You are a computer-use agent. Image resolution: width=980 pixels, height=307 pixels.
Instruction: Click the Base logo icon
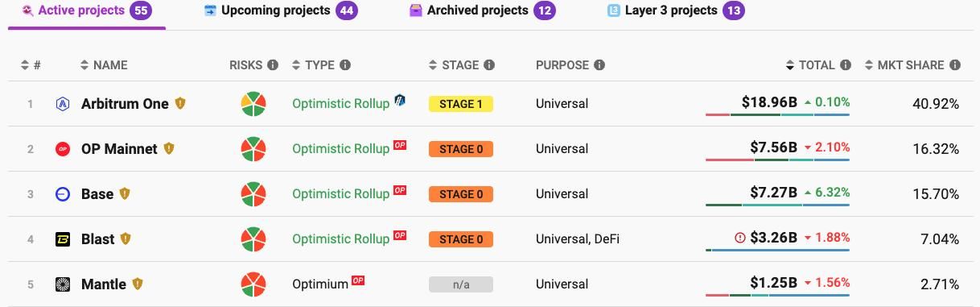[63, 194]
